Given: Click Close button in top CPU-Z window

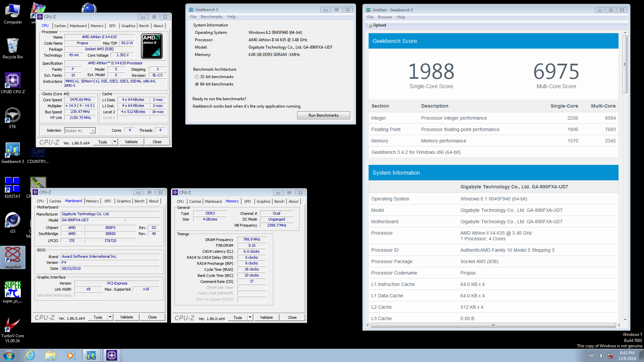Looking at the screenshot, I should (157, 142).
